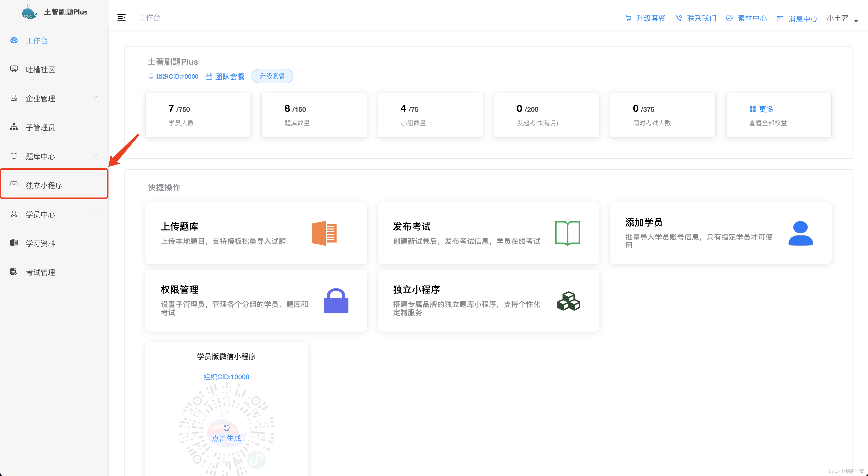Click the orange 上传题库 document icon
This screenshot has width=868, height=476.
click(324, 233)
